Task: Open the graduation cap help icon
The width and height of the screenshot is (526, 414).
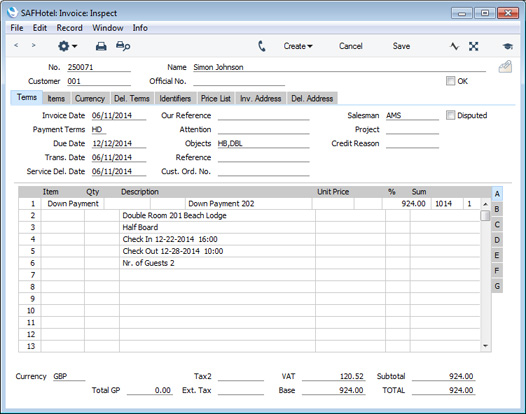Action: [x=508, y=46]
